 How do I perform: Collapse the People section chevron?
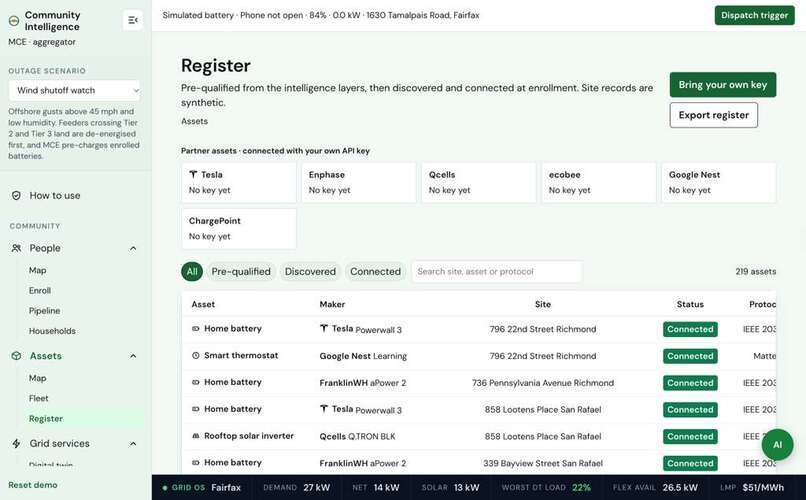133,248
